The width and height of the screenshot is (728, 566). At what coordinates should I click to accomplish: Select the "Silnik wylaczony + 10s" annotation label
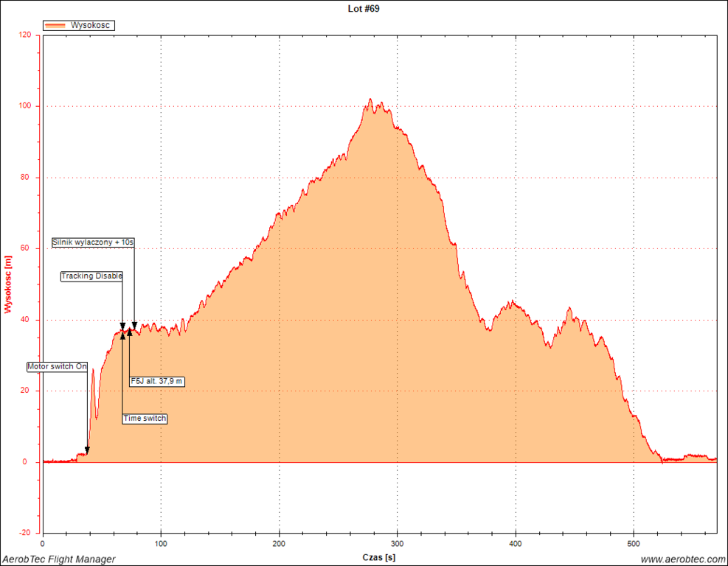tap(94, 242)
